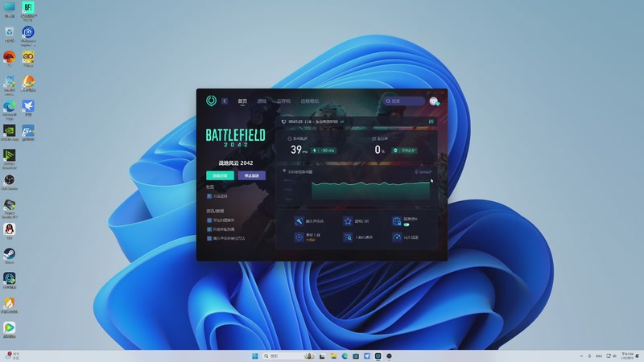Open the Steam desktop shortcut
The image size is (644, 362).
click(x=9, y=256)
